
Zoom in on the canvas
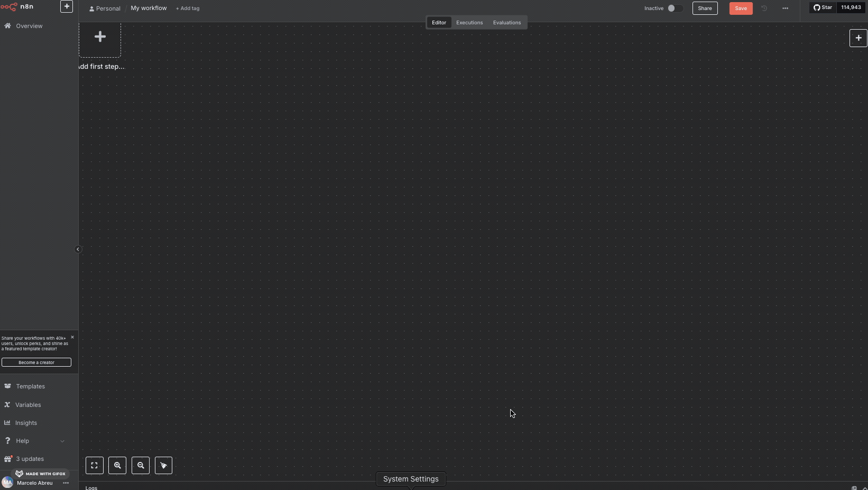[x=117, y=466]
